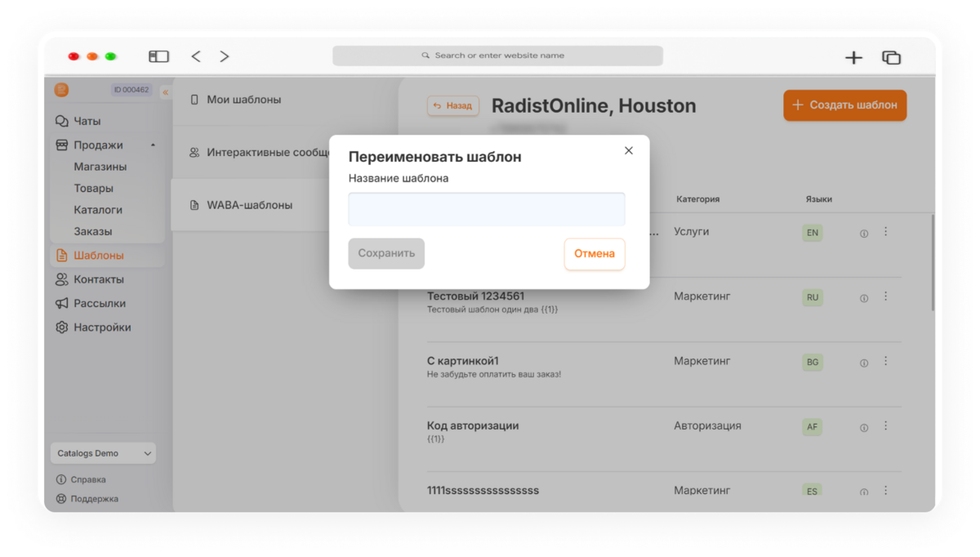Click the Контакты people icon

61,279
